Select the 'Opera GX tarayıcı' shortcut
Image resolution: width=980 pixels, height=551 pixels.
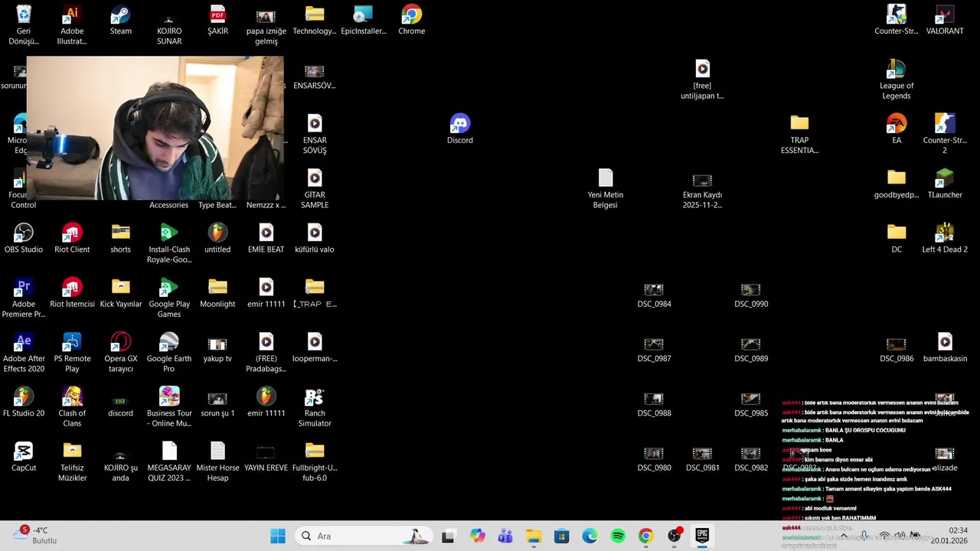pos(120,353)
